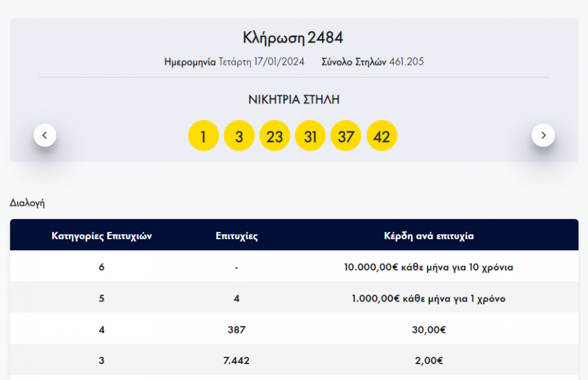
Task: Select the yellow ball numbered 31
Action: coord(311,136)
